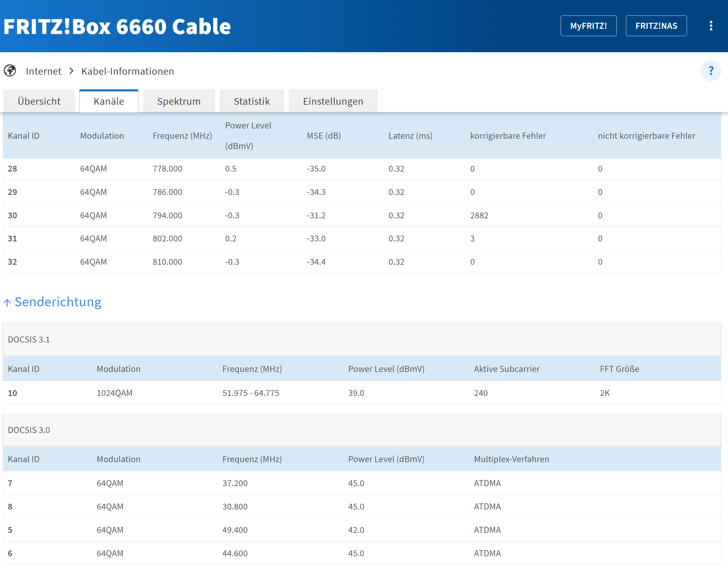Select the Kanäle tab
Image resolution: width=728 pixels, height=569 pixels.
click(x=109, y=101)
